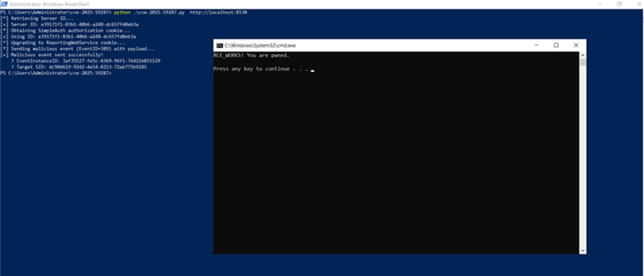The height and width of the screenshot is (276, 644).
Task: Minimize the cmd.exe window
Action: [536, 45]
